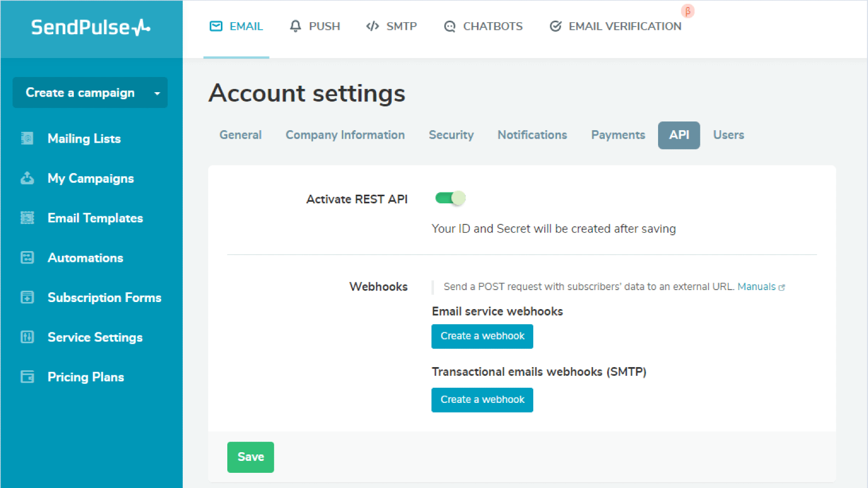Open the Payments settings tab
This screenshot has width=868, height=488.
618,135
